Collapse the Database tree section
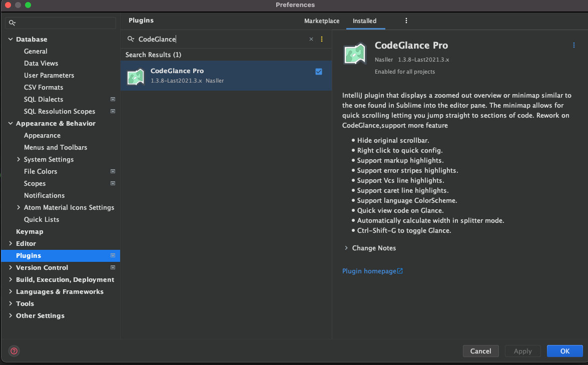Viewport: 588px width, 365px height. 11,39
